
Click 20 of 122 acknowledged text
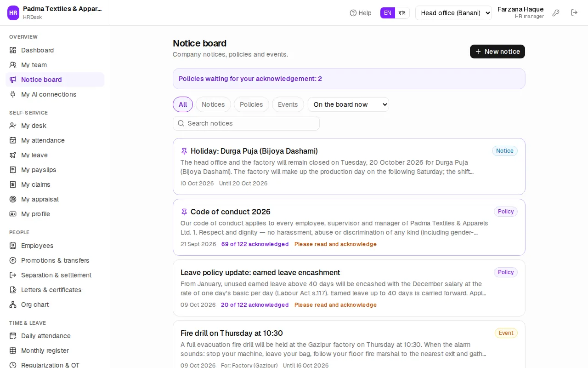255,305
